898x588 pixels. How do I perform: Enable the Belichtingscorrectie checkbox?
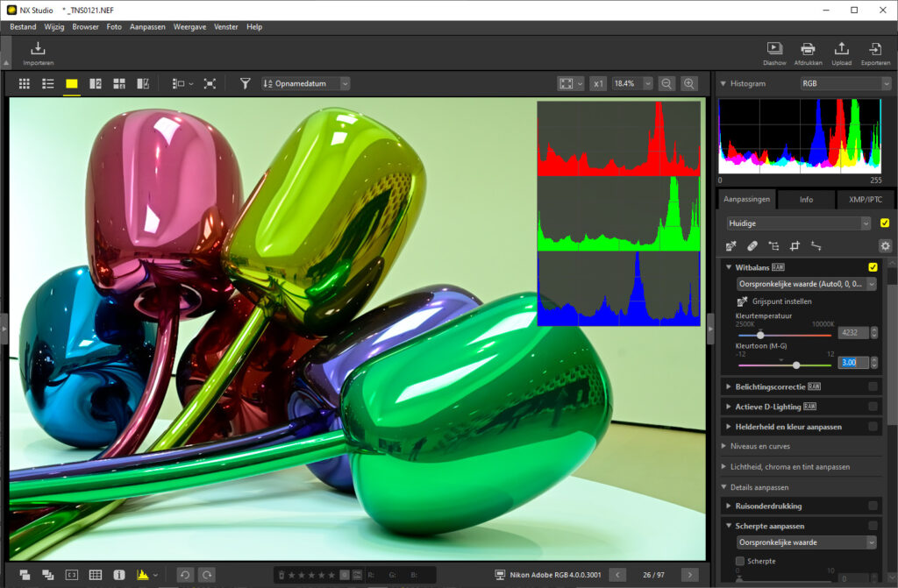(x=873, y=386)
